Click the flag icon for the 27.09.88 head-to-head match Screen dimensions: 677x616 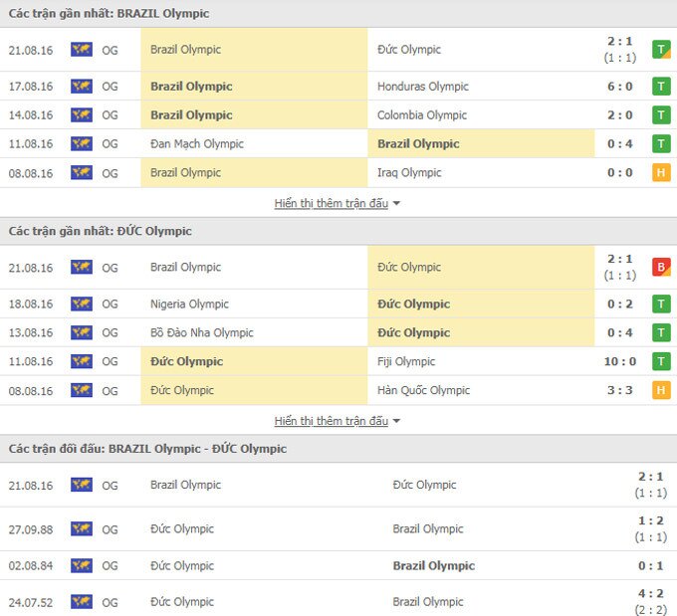click(x=82, y=528)
